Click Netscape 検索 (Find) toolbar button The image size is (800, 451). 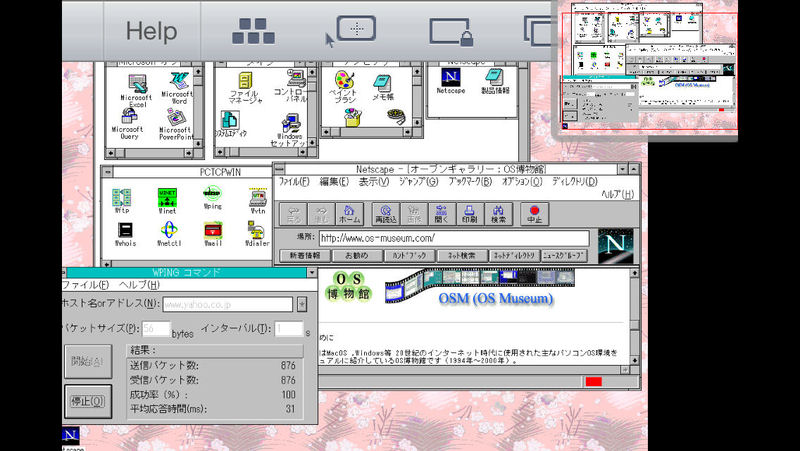click(x=498, y=214)
